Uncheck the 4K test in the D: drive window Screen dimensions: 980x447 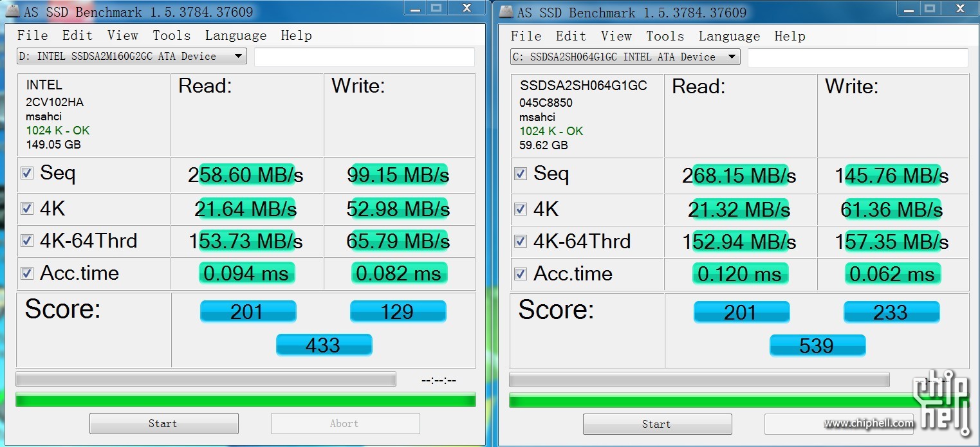(x=27, y=208)
